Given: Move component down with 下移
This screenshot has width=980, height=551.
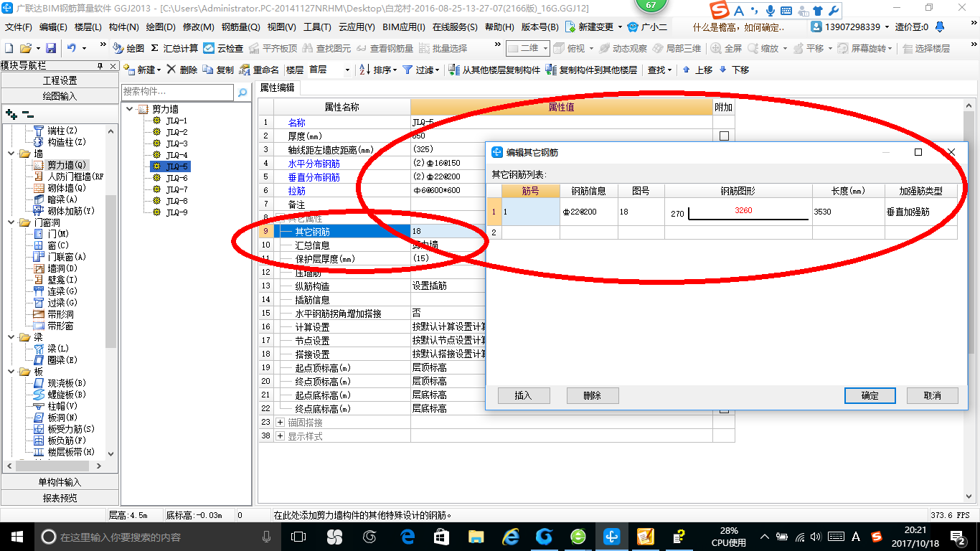Looking at the screenshot, I should [x=734, y=70].
